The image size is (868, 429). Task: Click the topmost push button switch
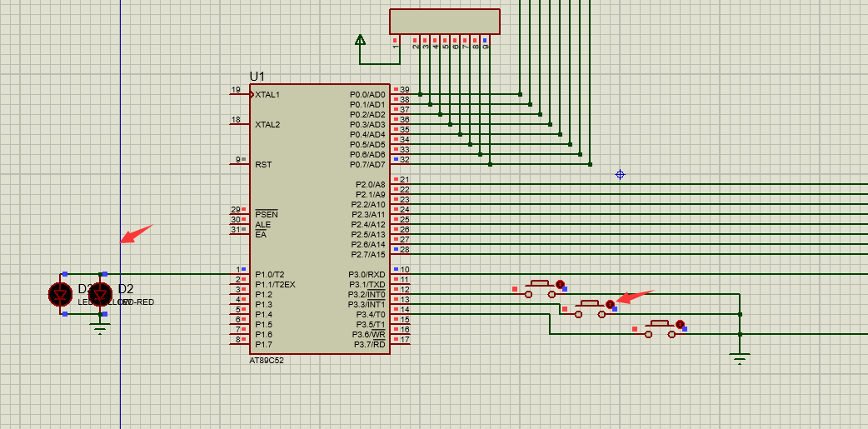tap(541, 289)
